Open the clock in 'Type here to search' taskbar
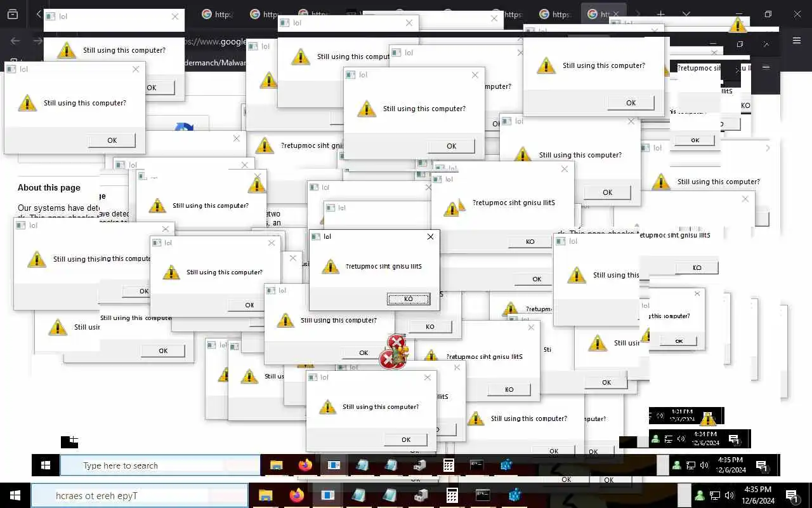Screen dimensions: 812x508 point(730,464)
